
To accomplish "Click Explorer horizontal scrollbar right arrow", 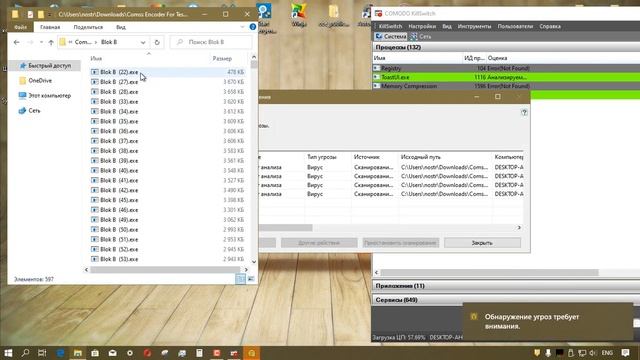I will [246, 270].
